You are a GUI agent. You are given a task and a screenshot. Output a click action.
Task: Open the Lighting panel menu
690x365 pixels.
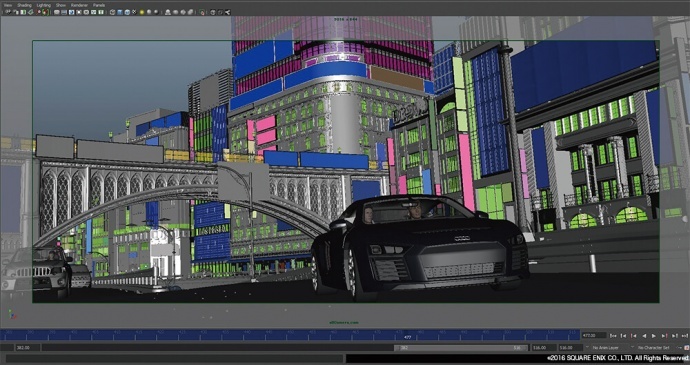(44, 5)
